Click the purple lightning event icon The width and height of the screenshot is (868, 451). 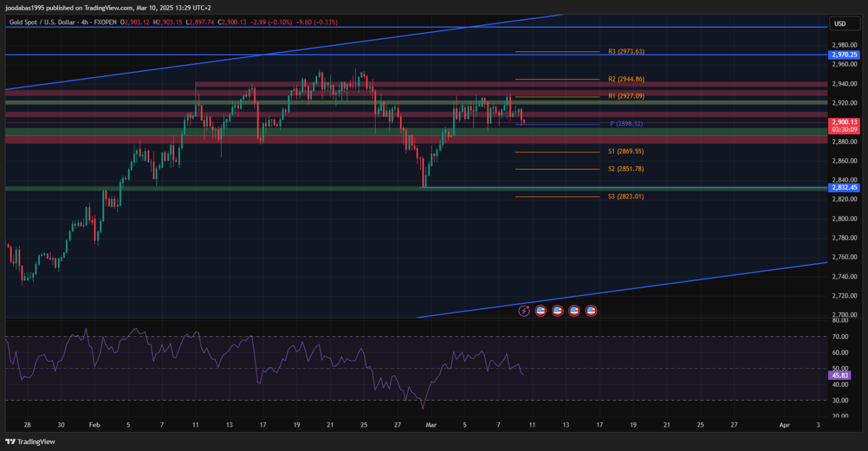524,311
